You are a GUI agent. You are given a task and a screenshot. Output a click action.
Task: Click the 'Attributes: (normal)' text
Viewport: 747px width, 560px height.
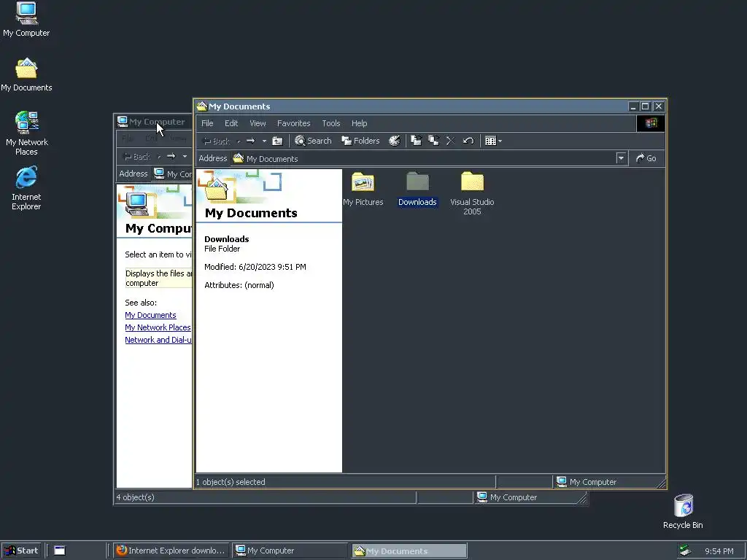click(x=239, y=285)
